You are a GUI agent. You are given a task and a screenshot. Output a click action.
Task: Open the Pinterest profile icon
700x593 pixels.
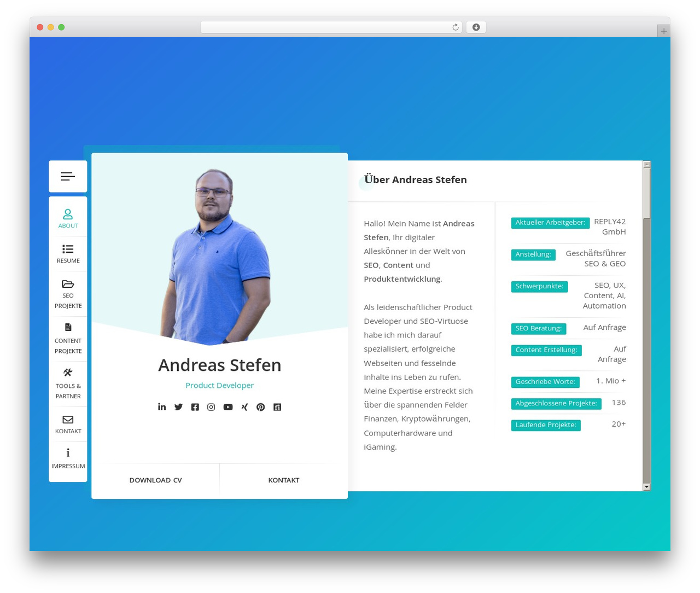(261, 406)
